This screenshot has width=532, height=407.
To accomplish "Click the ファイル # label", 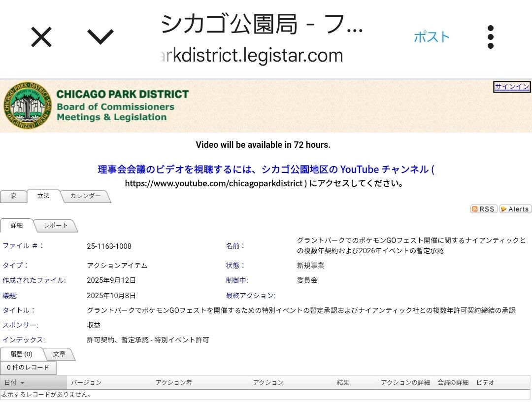I will (23, 246).
